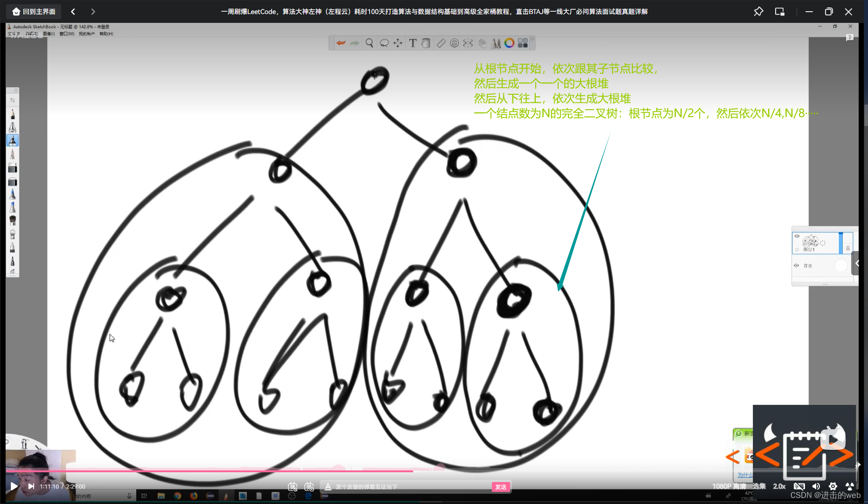Toggle subtitles icon in player bar
Screen dimensions: 868x504
(x=799, y=486)
